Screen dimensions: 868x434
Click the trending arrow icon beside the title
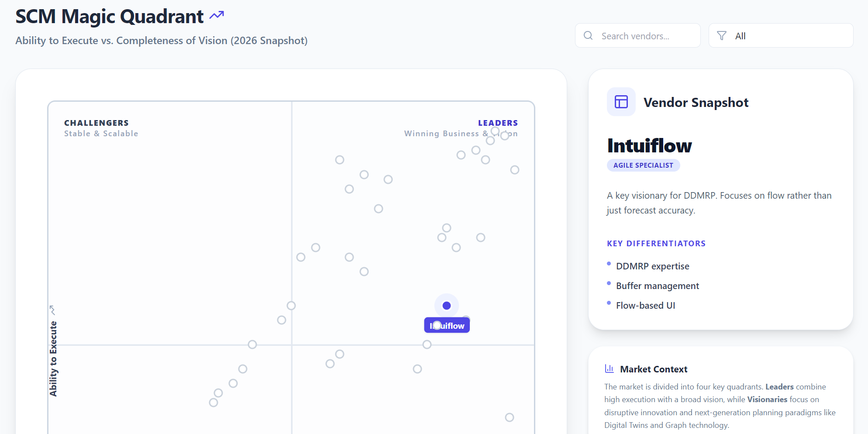(217, 16)
